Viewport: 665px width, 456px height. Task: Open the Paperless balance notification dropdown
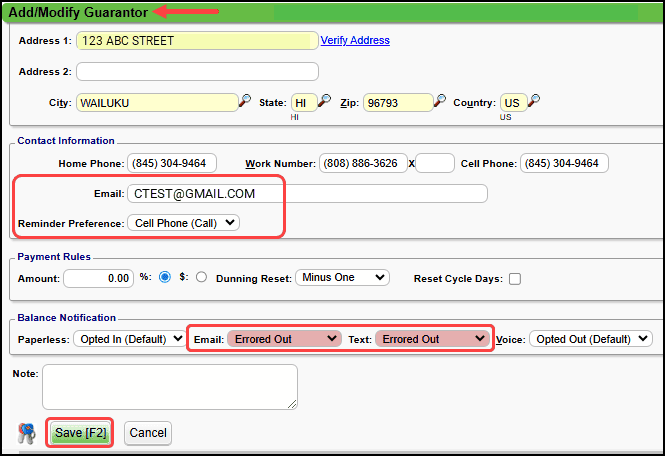(x=129, y=339)
